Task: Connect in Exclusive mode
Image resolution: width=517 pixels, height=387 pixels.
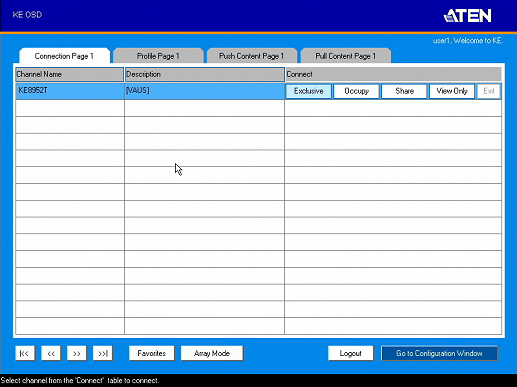Action: (x=309, y=91)
